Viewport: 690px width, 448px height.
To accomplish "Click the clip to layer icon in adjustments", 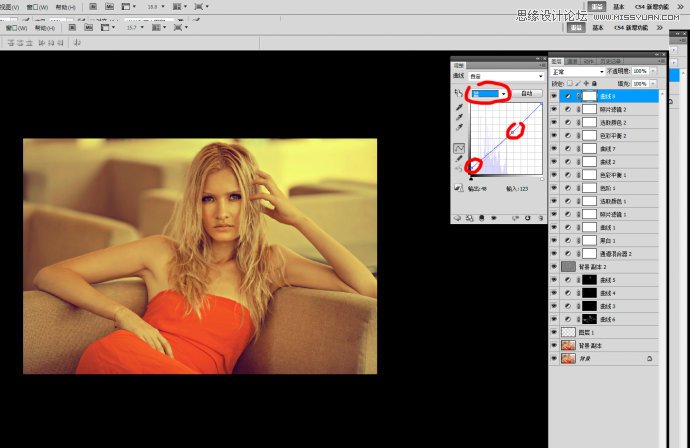I will click(482, 218).
